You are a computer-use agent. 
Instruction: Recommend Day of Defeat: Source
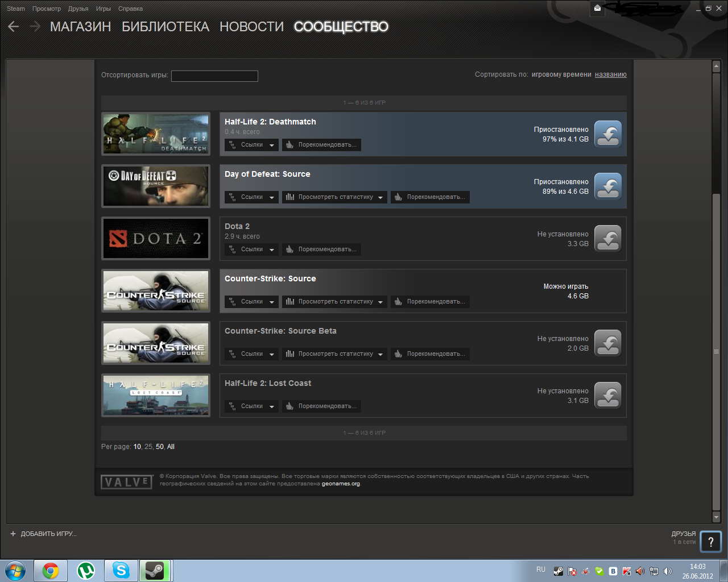pyautogui.click(x=430, y=197)
